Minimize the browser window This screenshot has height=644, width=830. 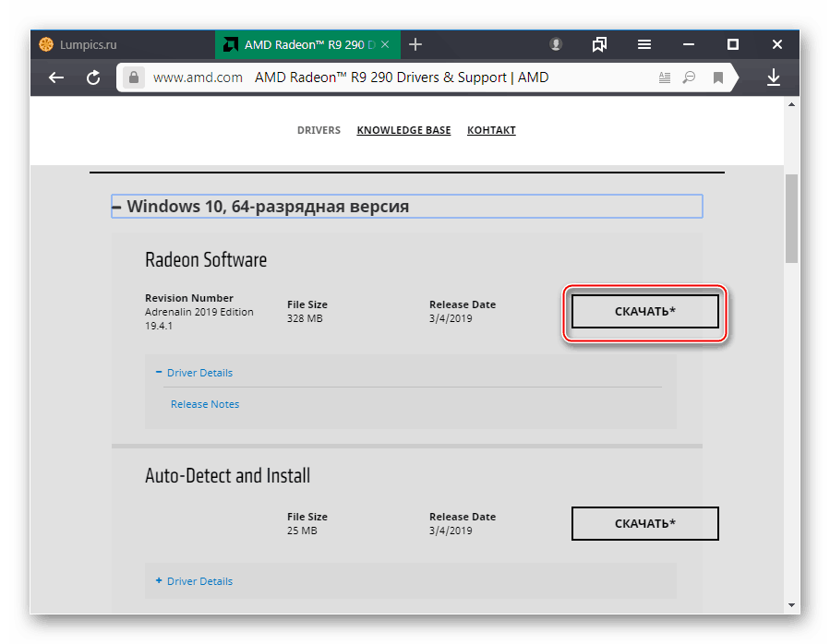688,44
